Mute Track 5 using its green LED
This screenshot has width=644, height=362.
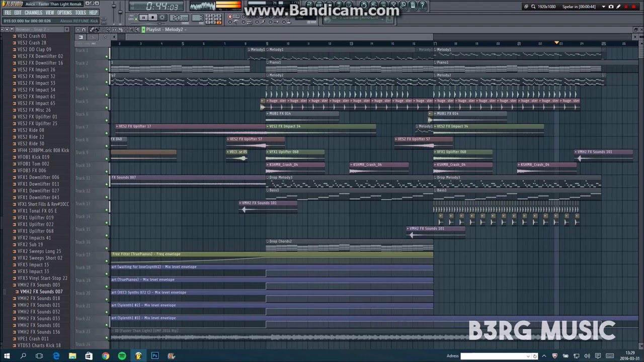tap(107, 108)
